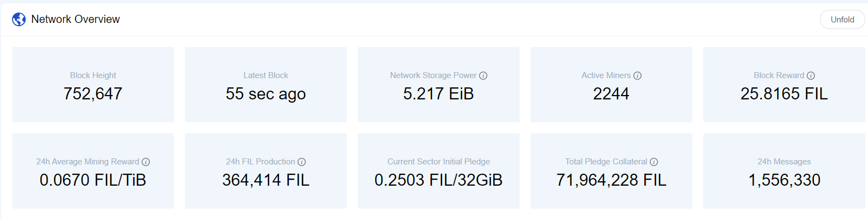
Task: Click the 0.0670 FIL/TiB mining reward value
Action: (93, 180)
